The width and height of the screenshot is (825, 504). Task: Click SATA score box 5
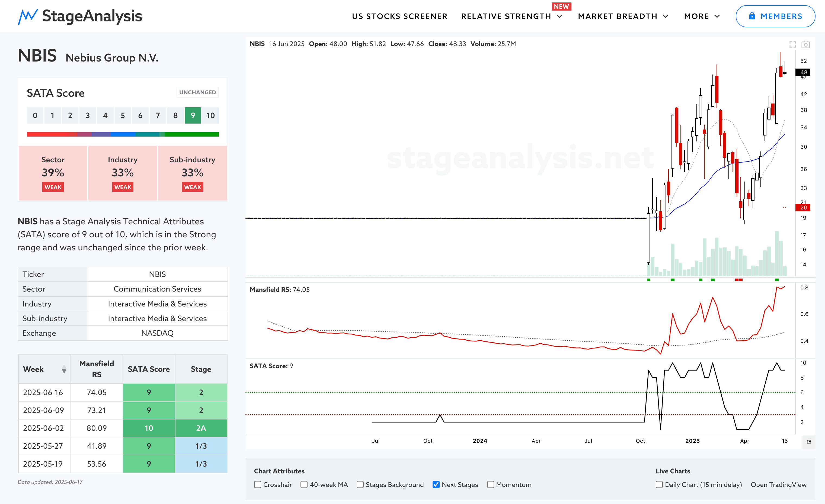[x=123, y=115]
